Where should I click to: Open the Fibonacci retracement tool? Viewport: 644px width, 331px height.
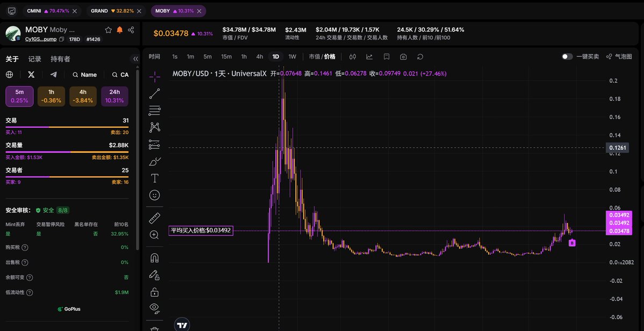[x=155, y=110]
